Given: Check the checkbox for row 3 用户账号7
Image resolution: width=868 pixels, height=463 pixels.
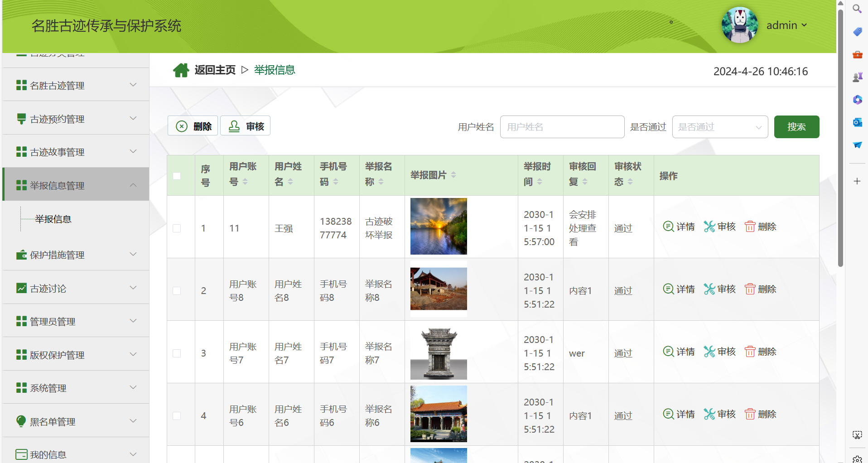Looking at the screenshot, I should 177,353.
